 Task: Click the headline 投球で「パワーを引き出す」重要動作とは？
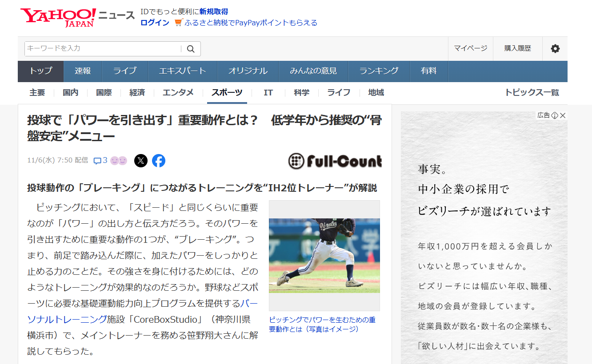143,120
